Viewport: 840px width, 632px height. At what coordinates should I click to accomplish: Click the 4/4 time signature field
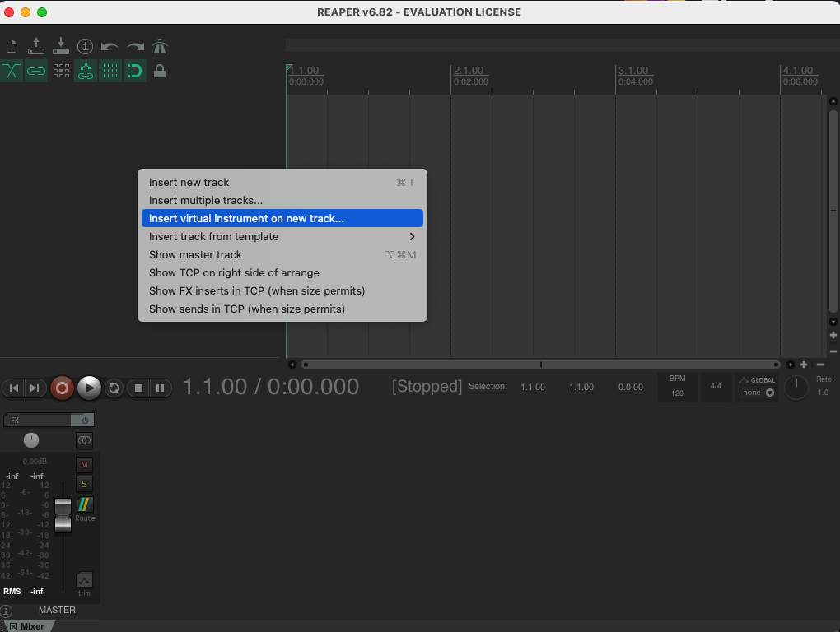pos(716,387)
